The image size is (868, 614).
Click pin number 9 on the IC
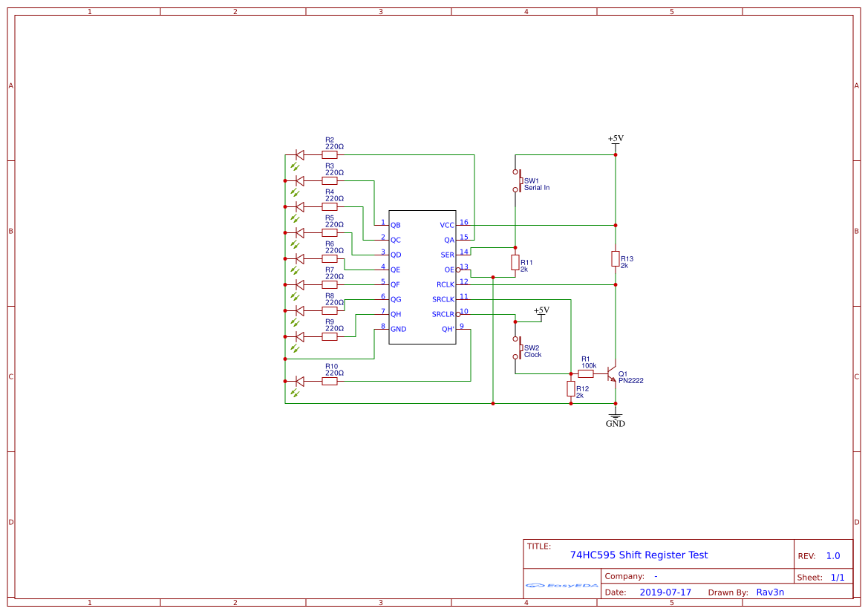(462, 326)
